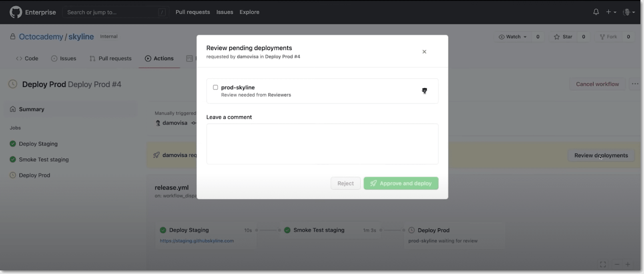This screenshot has height=274, width=644.
Task: Open the user avatar menu
Action: tap(629, 12)
